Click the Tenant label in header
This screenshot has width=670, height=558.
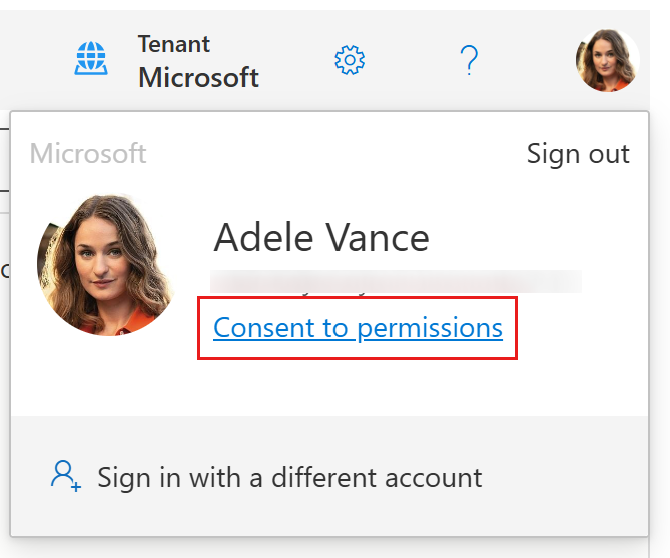tap(173, 44)
